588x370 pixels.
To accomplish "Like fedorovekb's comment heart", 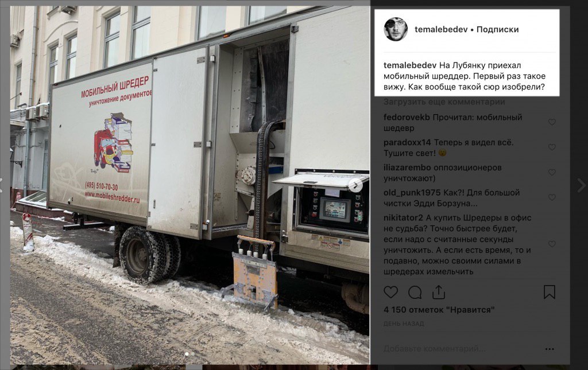I will (x=552, y=122).
